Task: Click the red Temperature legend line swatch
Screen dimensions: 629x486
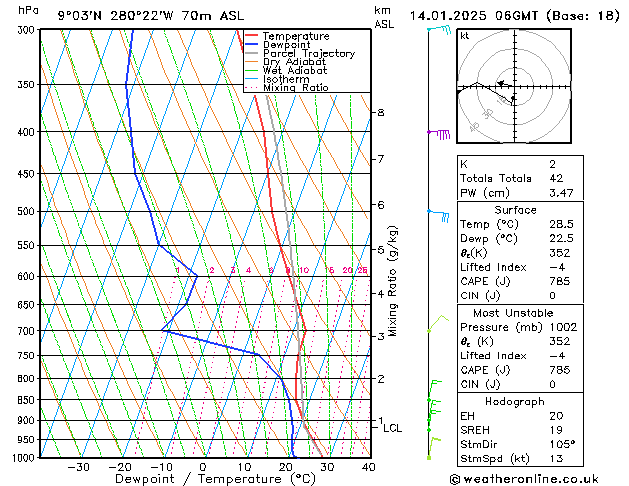Action: pos(252,35)
